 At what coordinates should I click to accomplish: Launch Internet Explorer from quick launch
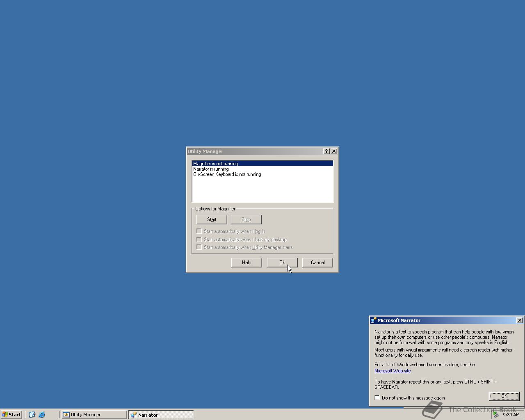pyautogui.click(x=42, y=415)
